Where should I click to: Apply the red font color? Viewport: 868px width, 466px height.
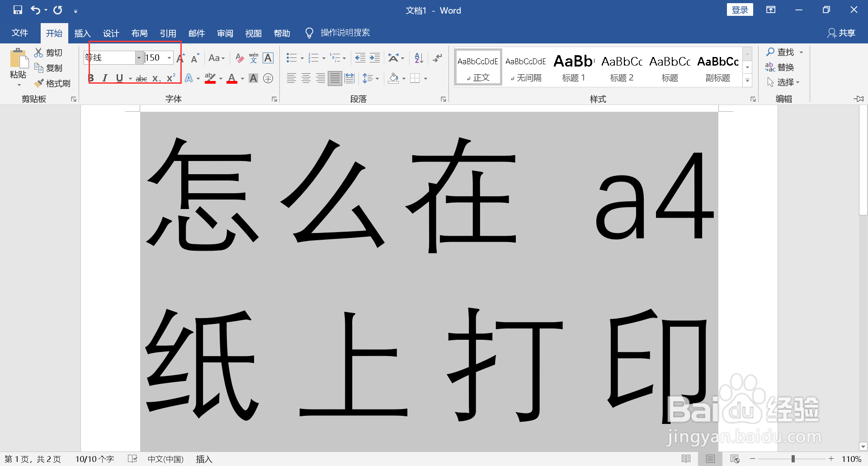pyautogui.click(x=232, y=78)
